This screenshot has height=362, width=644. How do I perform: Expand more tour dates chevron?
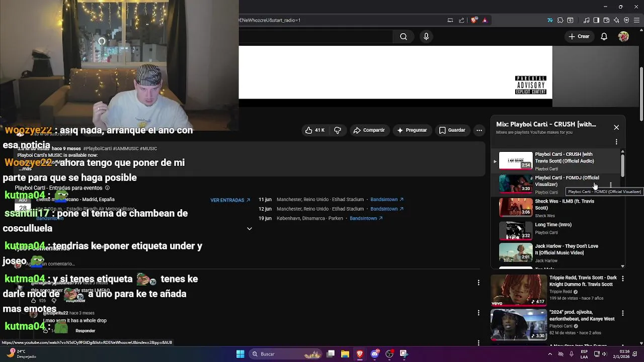(x=249, y=229)
